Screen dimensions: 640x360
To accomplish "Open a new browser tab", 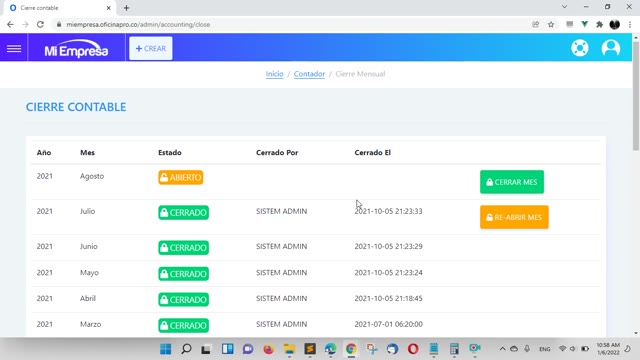I will coord(126,8).
